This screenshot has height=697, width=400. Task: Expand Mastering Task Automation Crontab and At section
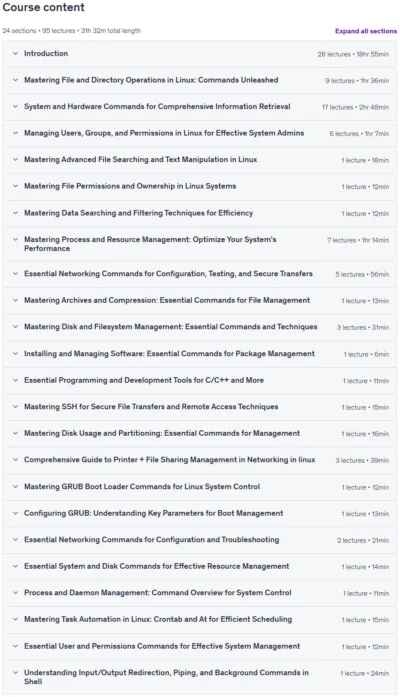coord(158,619)
